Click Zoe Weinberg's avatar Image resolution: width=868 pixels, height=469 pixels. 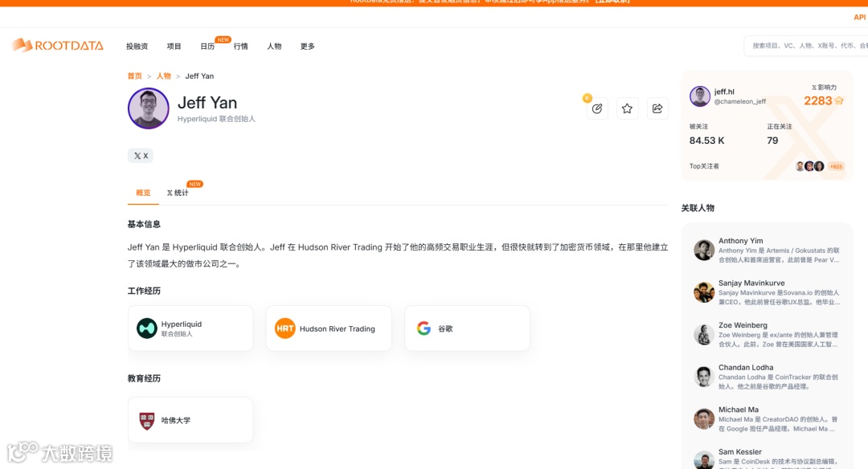click(x=703, y=335)
